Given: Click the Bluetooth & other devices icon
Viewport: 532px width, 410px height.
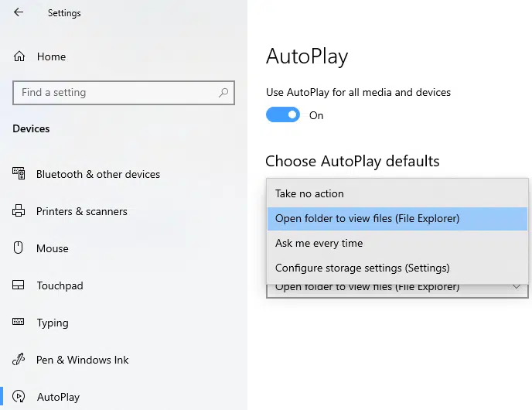Looking at the screenshot, I should click(x=19, y=174).
